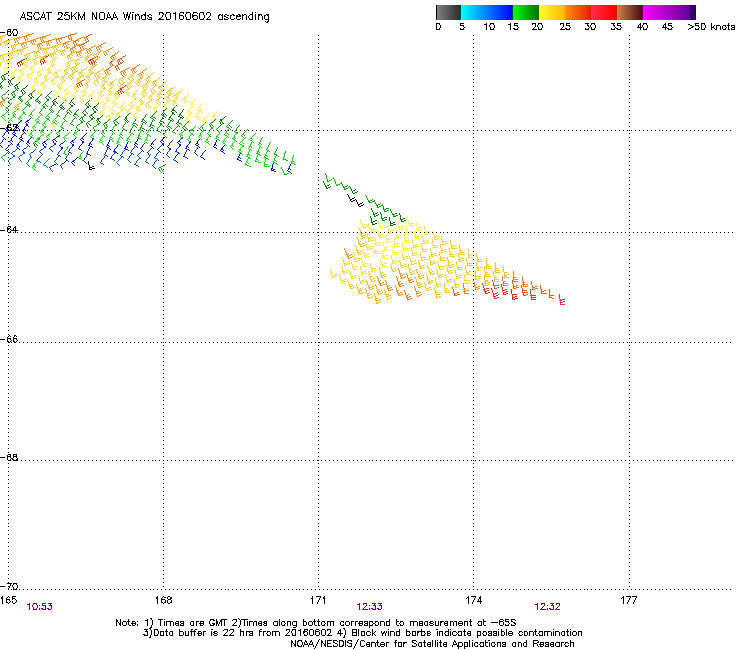Click the 165 longitude axis label
Viewport: 740px width, 650px height.
[8, 600]
